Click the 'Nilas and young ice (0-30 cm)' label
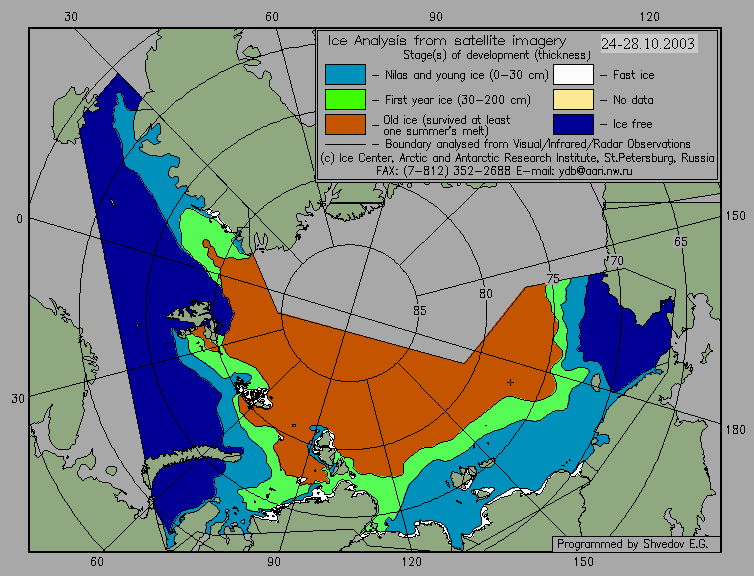 click(x=466, y=75)
